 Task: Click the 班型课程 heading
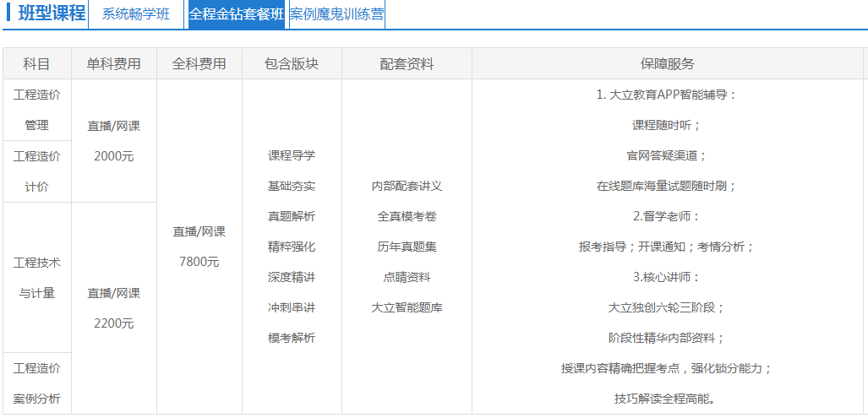coord(52,14)
